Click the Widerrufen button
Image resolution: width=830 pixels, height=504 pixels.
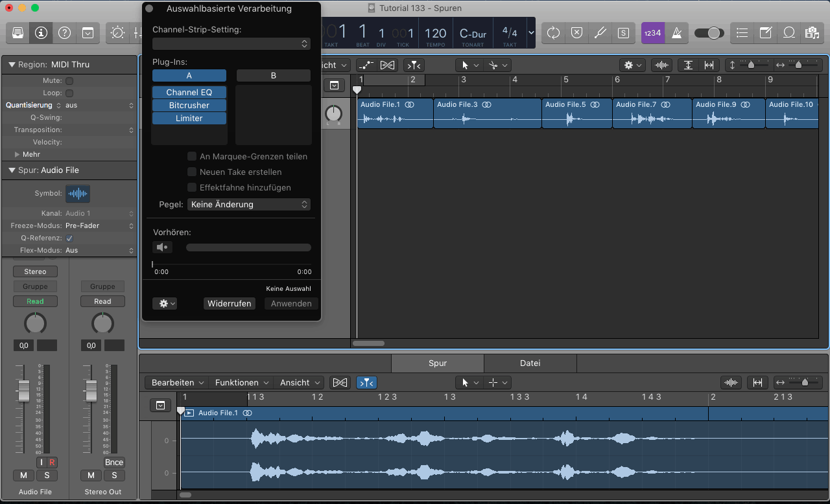(x=229, y=303)
